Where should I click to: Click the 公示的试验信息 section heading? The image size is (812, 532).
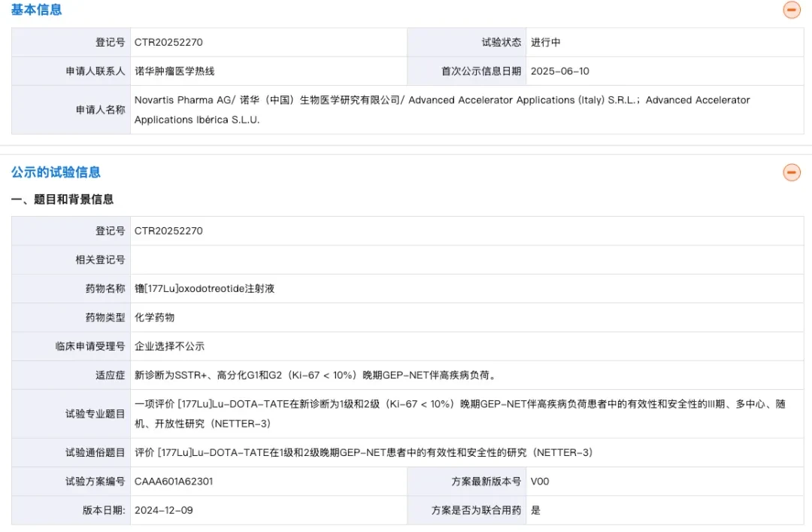(x=56, y=172)
